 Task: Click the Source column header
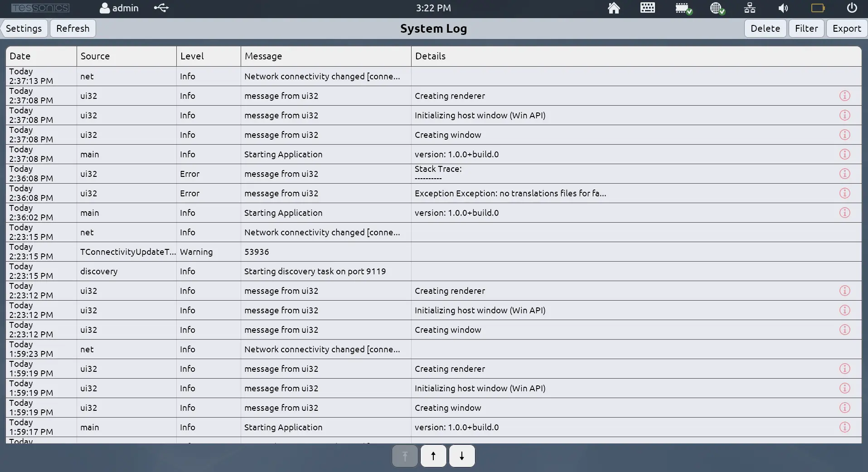(x=126, y=56)
